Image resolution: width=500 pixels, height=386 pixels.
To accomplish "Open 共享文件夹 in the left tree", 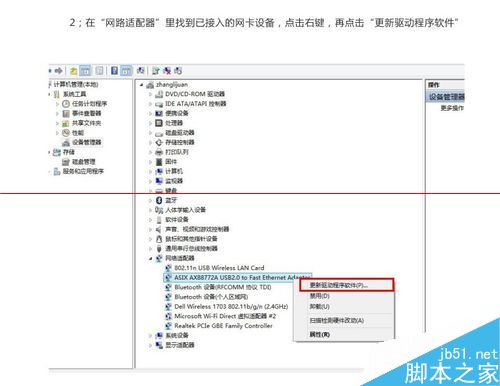I will pyautogui.click(x=87, y=123).
